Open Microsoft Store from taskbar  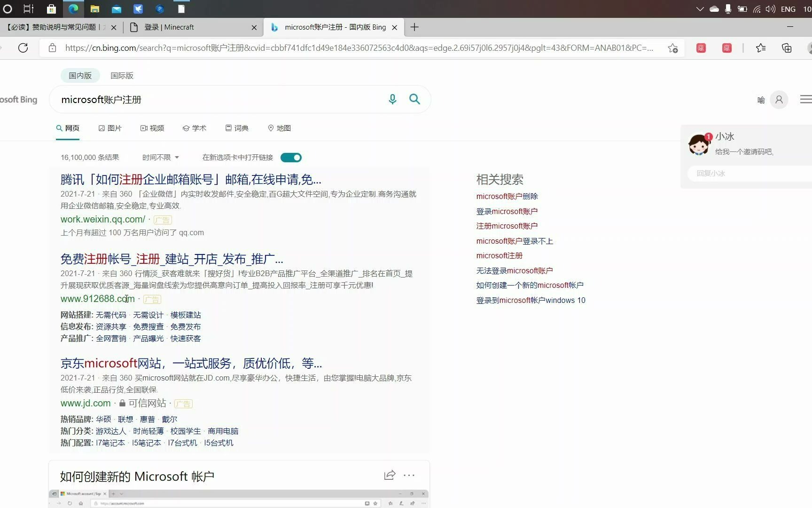[52, 8]
